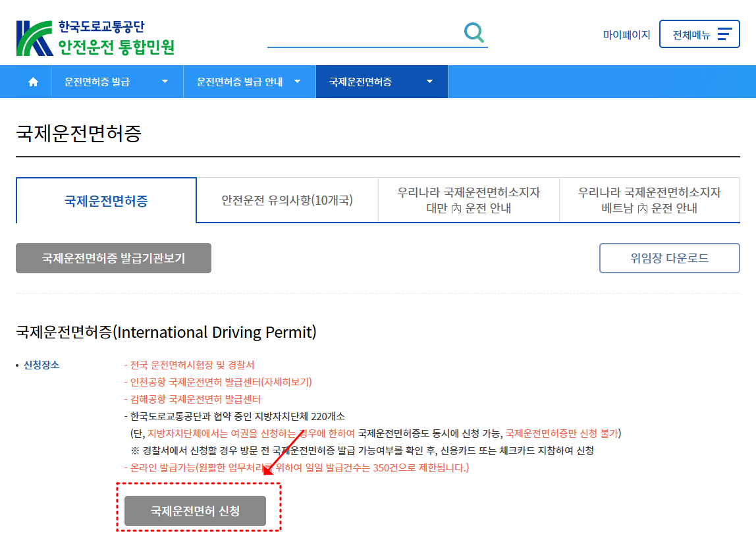Image resolution: width=756 pixels, height=534 pixels.
Task: Switch to the 국제운전면허증 tab
Action: point(106,200)
